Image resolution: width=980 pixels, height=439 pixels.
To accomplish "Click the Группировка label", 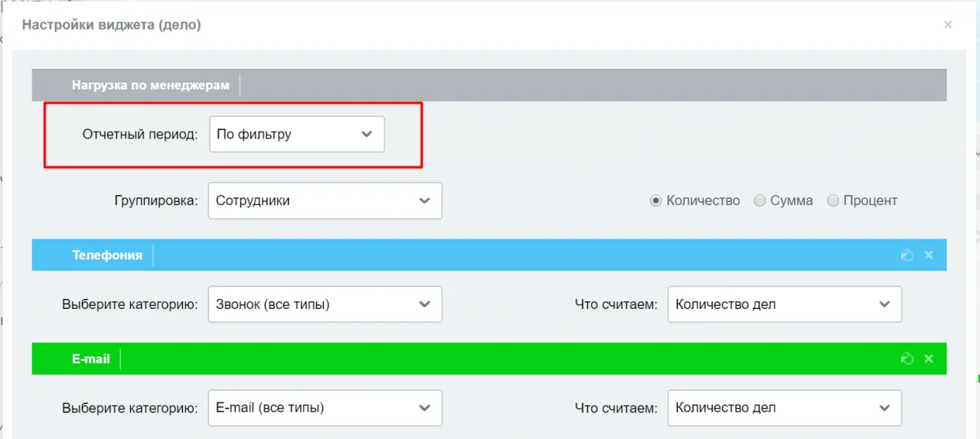I will [x=155, y=201].
